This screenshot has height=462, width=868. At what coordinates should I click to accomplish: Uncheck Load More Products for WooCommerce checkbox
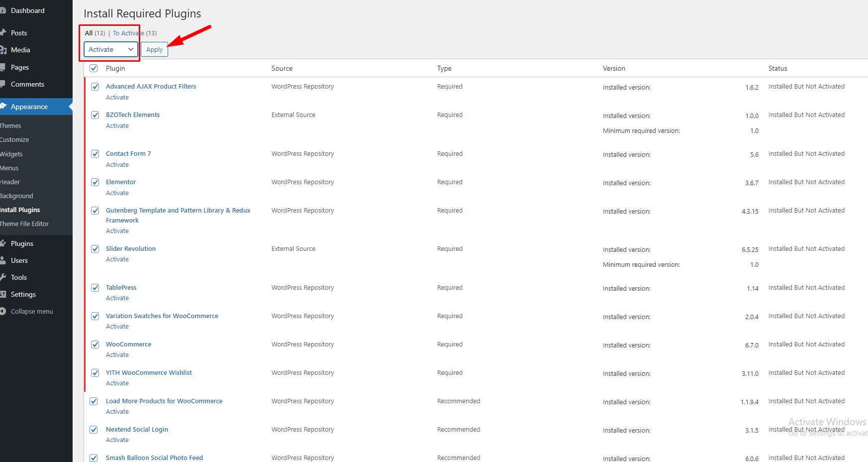[94, 401]
